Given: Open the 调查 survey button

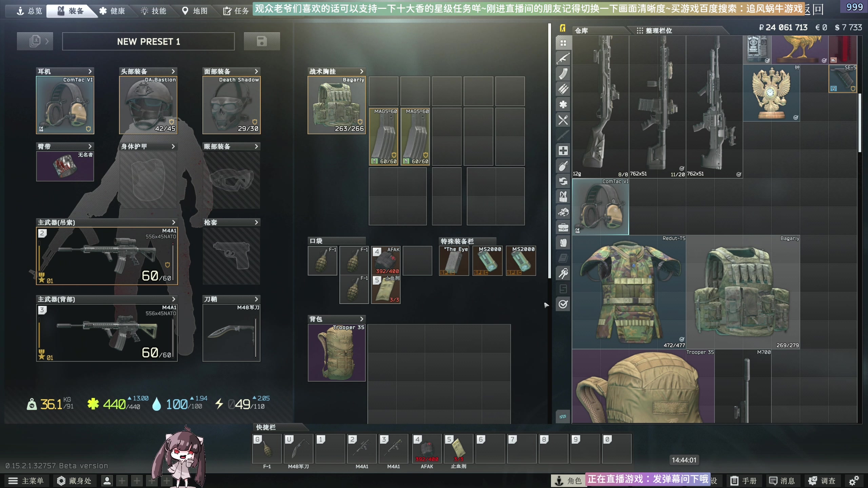Looking at the screenshot, I should (x=822, y=481).
